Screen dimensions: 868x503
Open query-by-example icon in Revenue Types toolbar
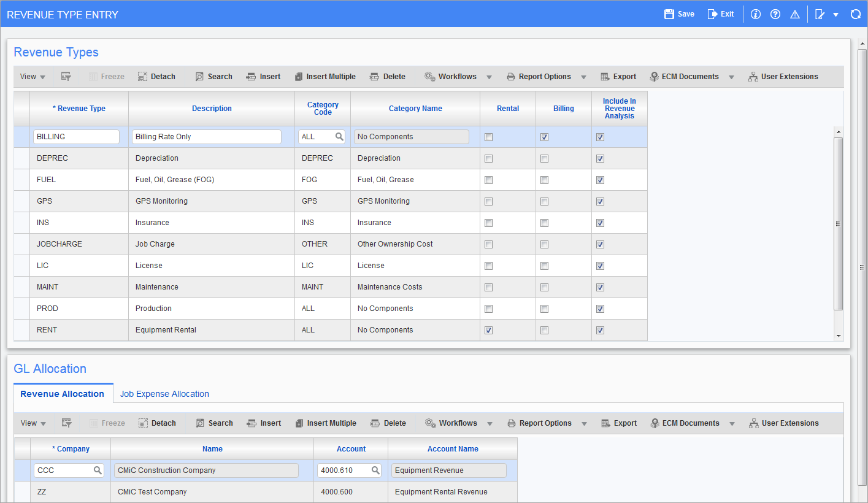point(66,77)
